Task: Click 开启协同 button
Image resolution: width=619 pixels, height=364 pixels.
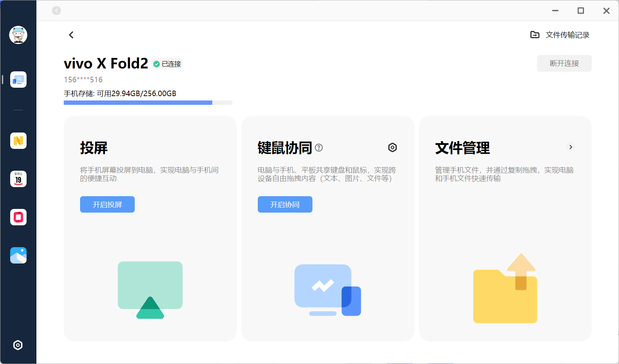Action: [x=285, y=205]
